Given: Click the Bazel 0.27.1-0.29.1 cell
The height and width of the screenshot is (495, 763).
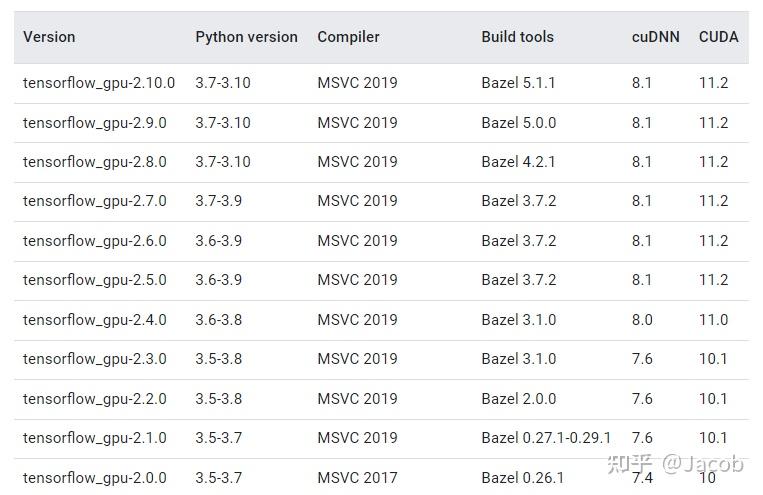Looking at the screenshot, I should 546,438.
